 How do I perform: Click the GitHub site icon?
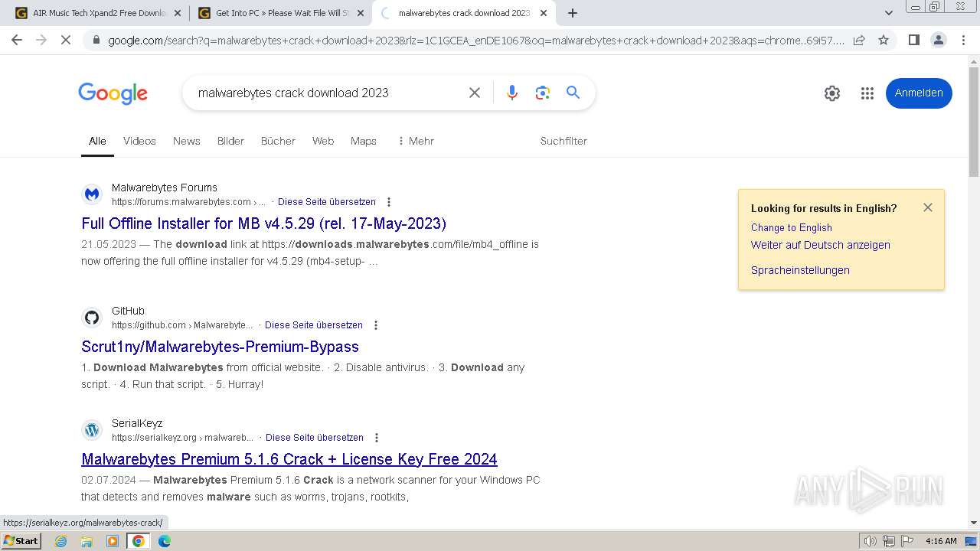(92, 318)
